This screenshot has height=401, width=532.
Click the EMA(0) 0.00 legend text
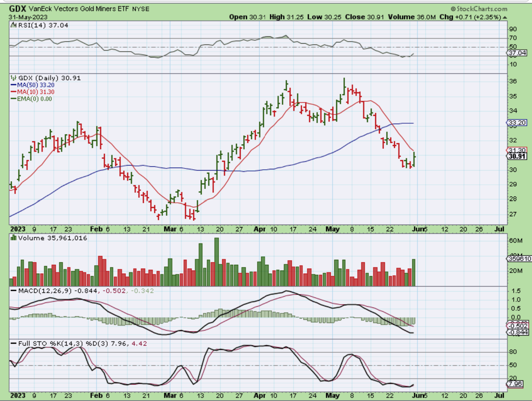pos(34,99)
